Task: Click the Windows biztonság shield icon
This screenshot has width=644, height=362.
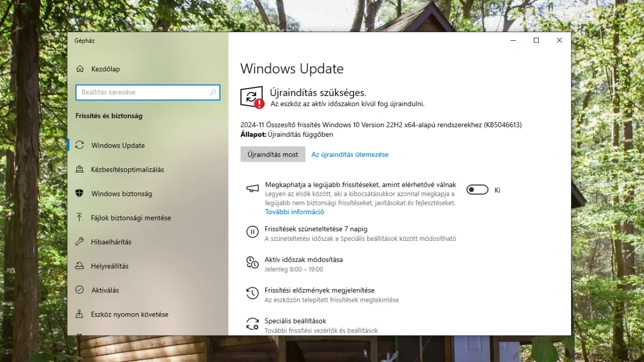Action: point(80,194)
